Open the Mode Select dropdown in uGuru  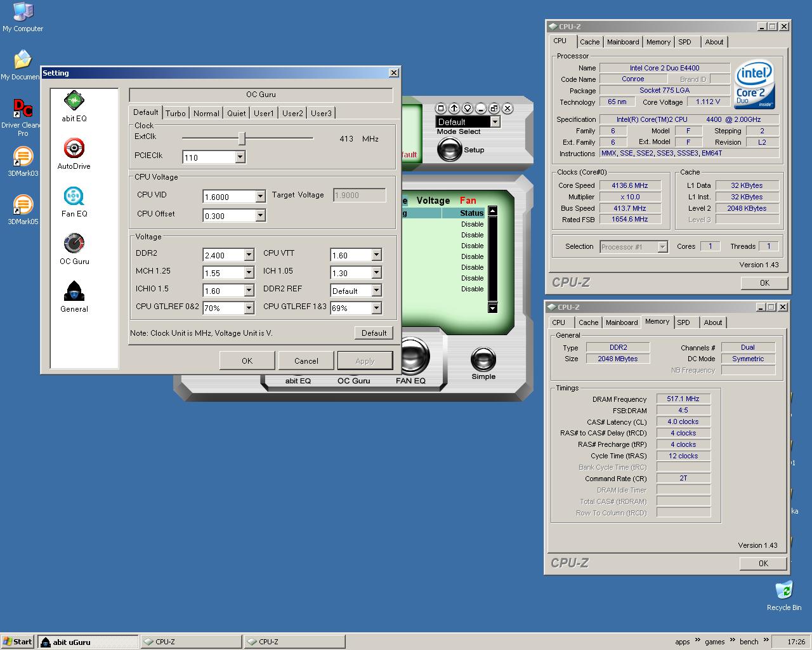[495, 122]
